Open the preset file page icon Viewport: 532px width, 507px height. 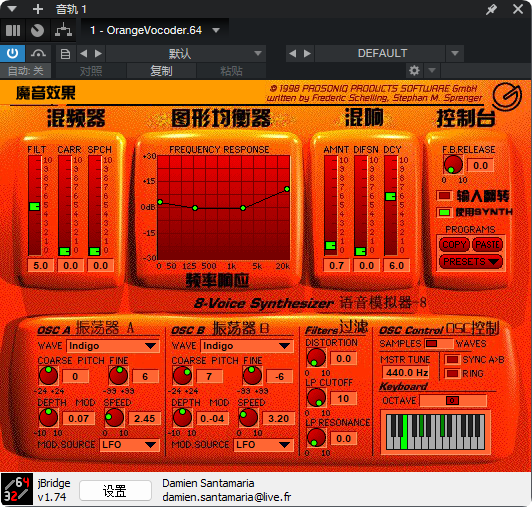click(65, 54)
